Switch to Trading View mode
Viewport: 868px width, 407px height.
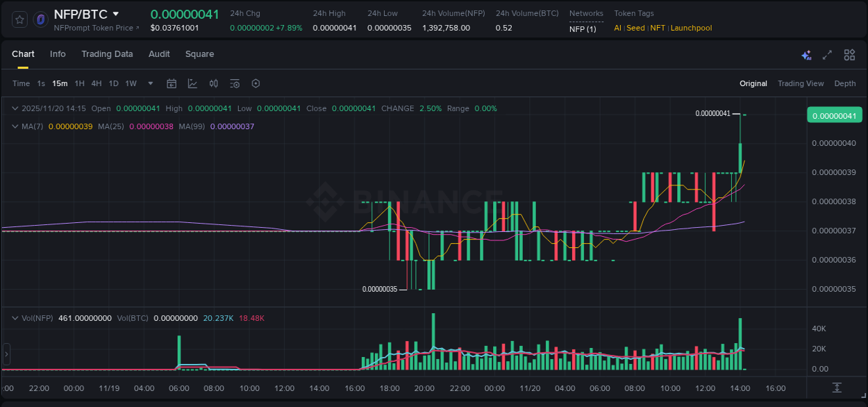[800, 83]
